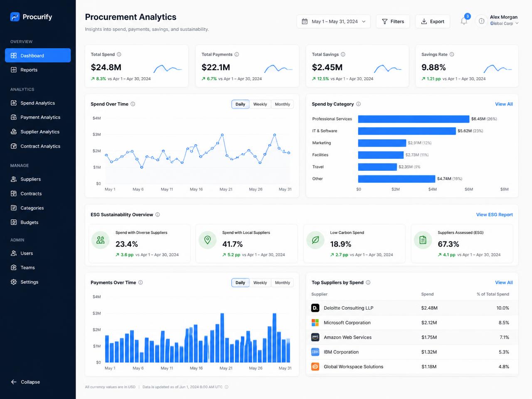The image size is (532, 399).
Task: Switch Spend Over Time to Weekly
Action: click(x=260, y=104)
